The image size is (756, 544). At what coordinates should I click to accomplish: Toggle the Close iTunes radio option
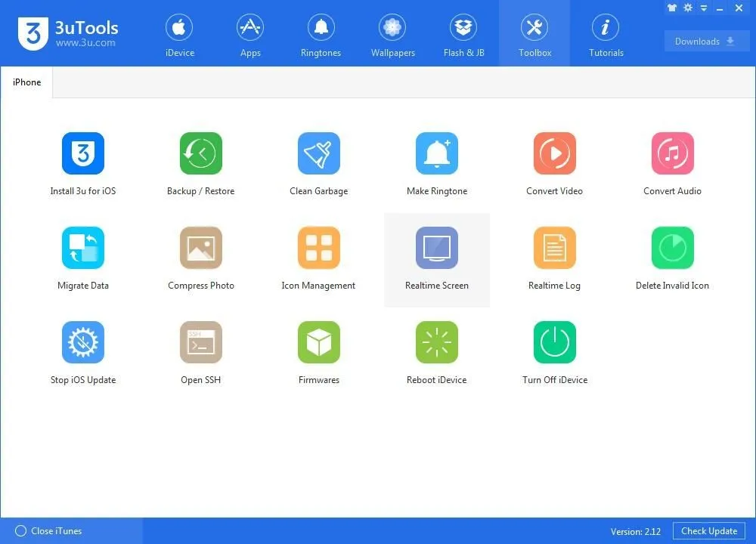(21, 531)
